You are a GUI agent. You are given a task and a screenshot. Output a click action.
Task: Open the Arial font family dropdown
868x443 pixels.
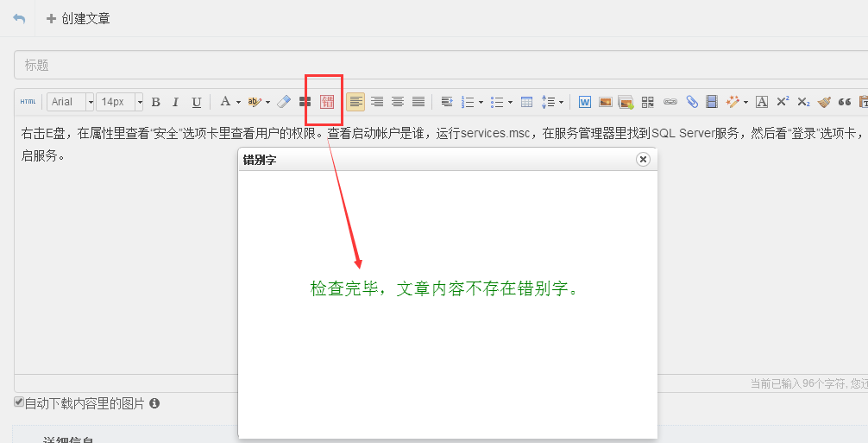90,102
